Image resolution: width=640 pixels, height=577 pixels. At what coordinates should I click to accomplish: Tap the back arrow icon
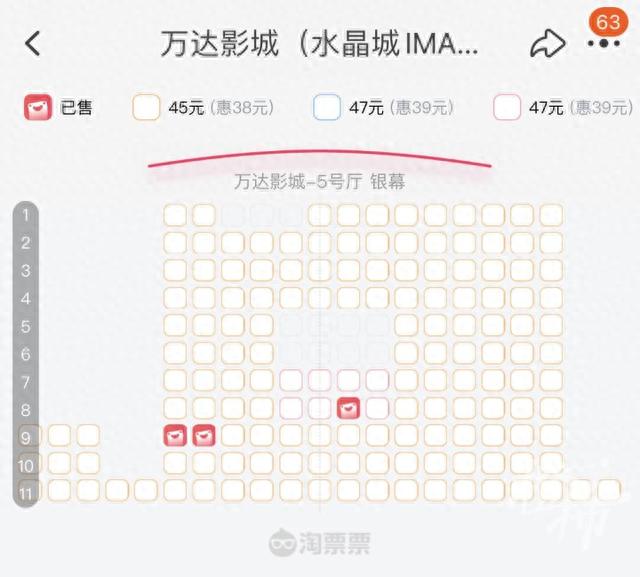point(33,43)
